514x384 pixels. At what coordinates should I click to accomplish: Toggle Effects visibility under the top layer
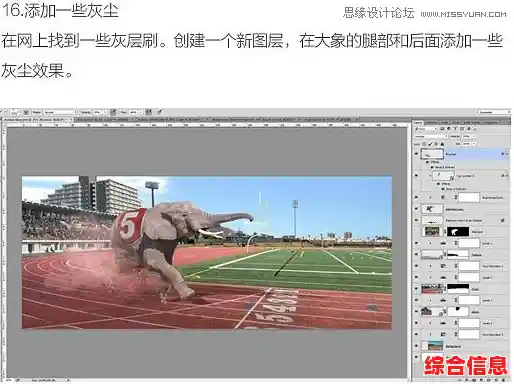point(428,162)
